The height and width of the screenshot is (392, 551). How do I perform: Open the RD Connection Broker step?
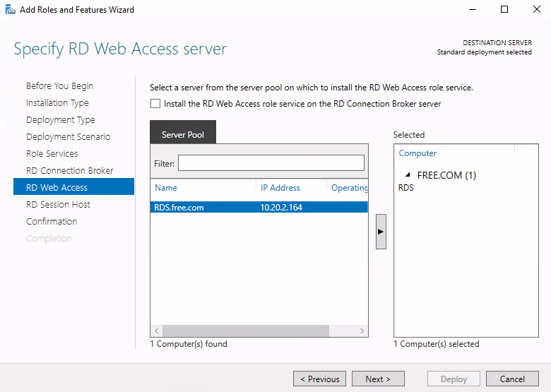click(x=69, y=170)
